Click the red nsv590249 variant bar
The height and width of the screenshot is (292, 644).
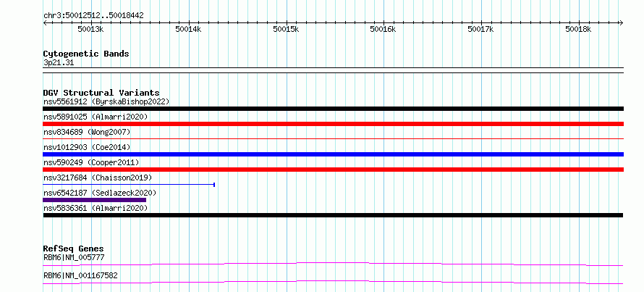(x=333, y=170)
